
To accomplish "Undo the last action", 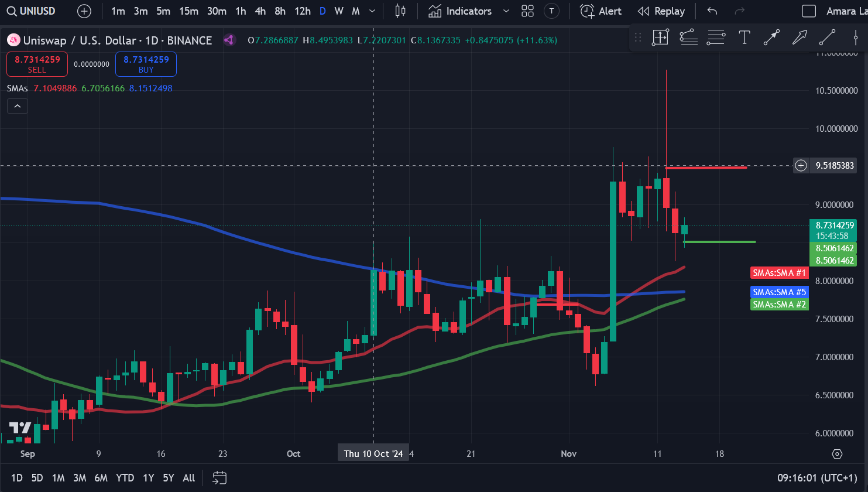I will click(x=712, y=11).
